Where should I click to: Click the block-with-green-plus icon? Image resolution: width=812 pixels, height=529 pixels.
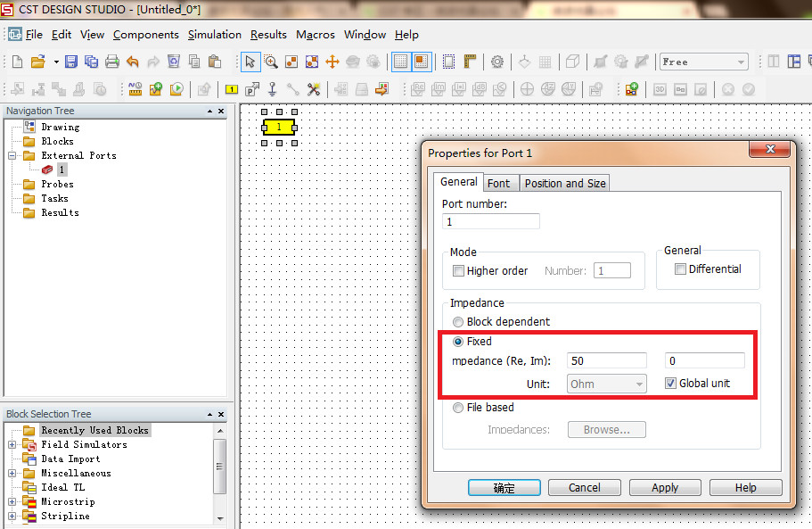631,89
